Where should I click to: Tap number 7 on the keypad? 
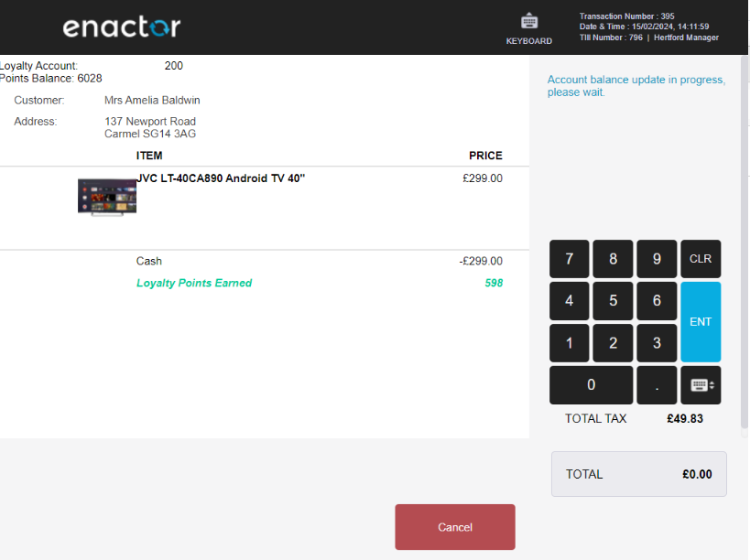pyautogui.click(x=570, y=259)
